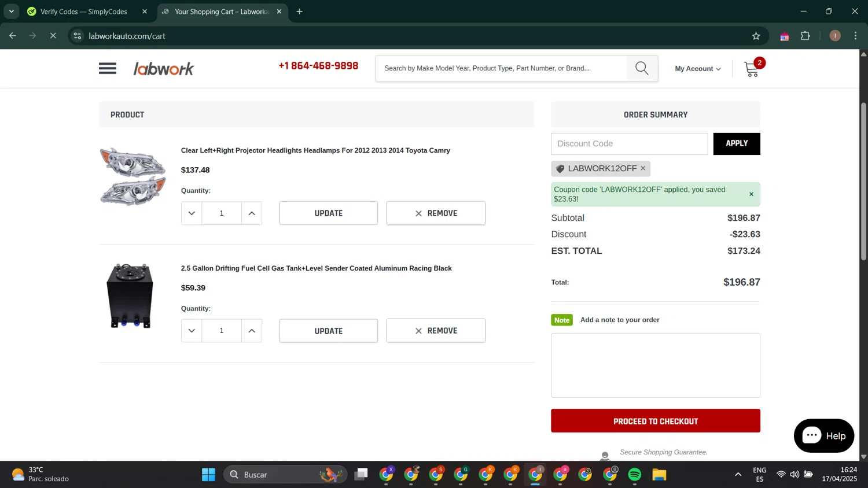
Task: Go back to previous page
Action: point(13,36)
